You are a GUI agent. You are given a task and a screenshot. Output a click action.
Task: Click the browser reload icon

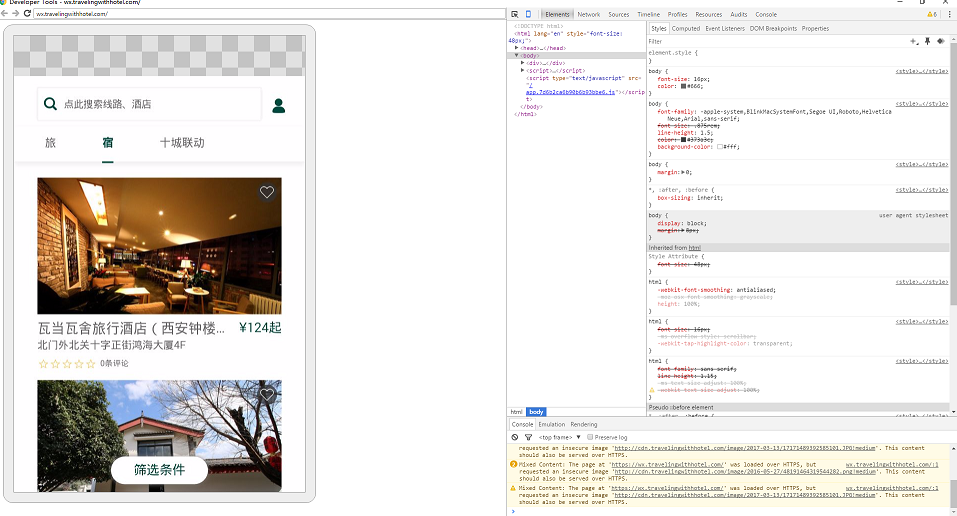coord(27,13)
